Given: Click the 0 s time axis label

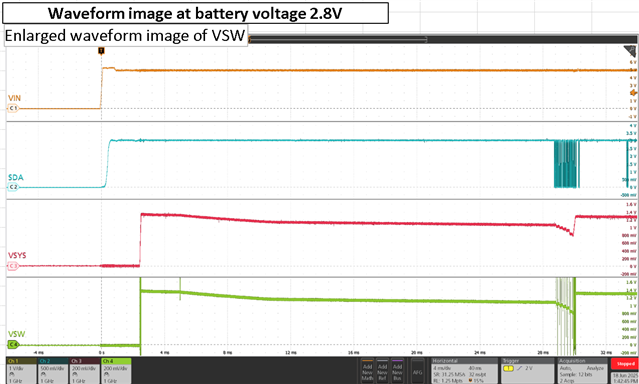Looking at the screenshot, I should (101, 352).
